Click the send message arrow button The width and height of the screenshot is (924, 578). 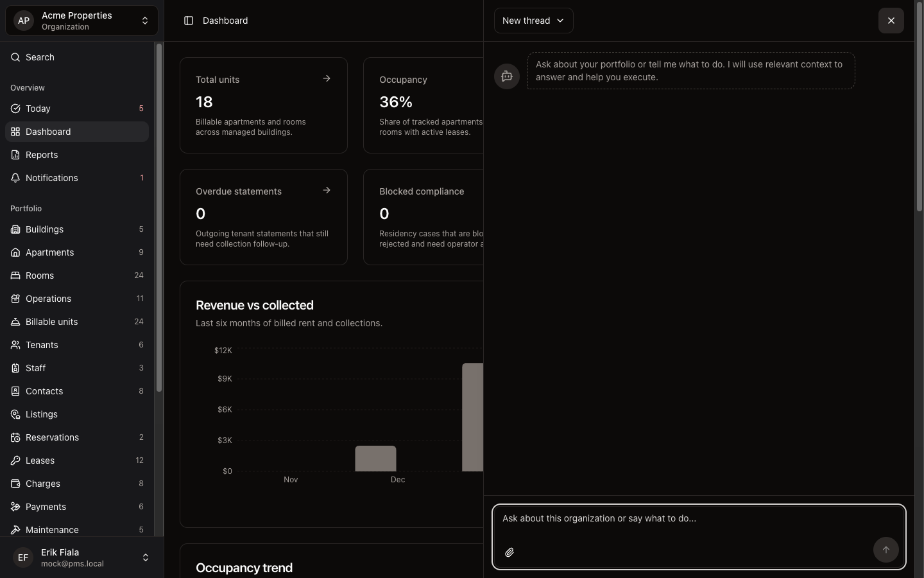point(886,550)
